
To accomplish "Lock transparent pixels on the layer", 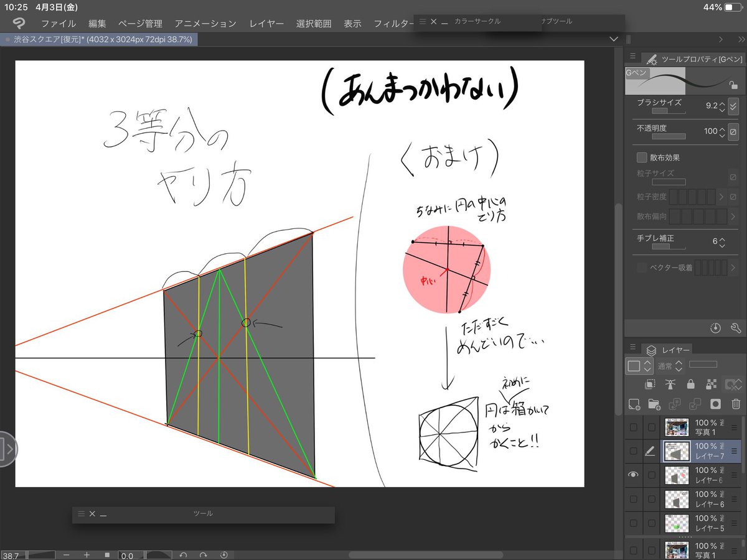I will [711, 385].
